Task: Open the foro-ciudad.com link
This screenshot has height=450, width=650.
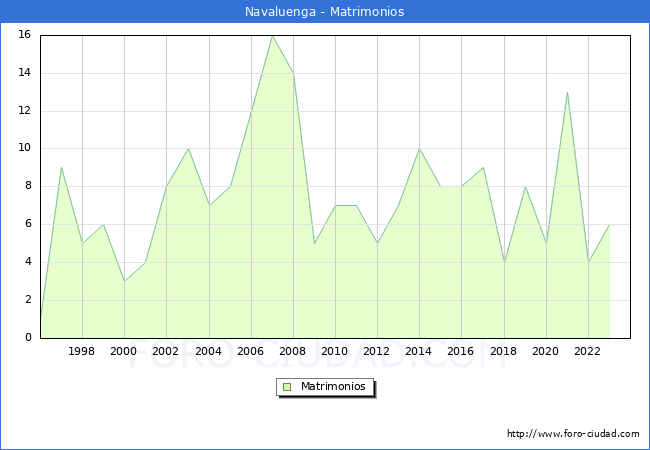Action: [573, 434]
